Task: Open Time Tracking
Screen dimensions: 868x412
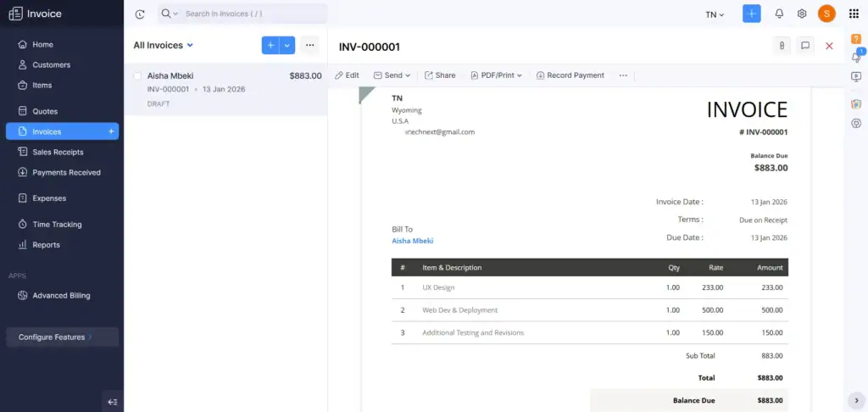Action: [x=62, y=225]
